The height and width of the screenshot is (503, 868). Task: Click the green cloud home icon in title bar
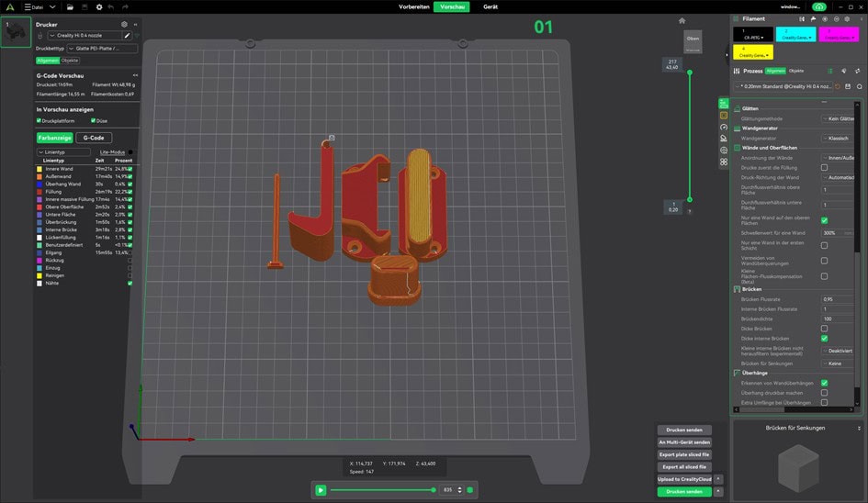point(817,6)
